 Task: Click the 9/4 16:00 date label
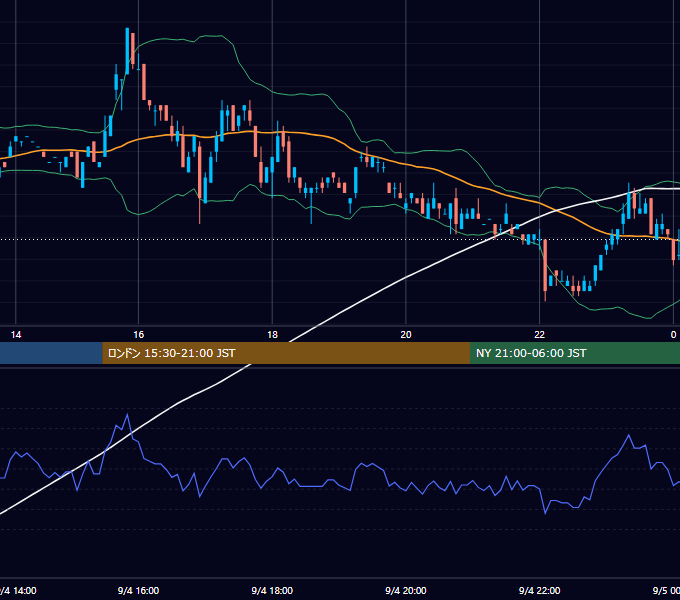138,590
